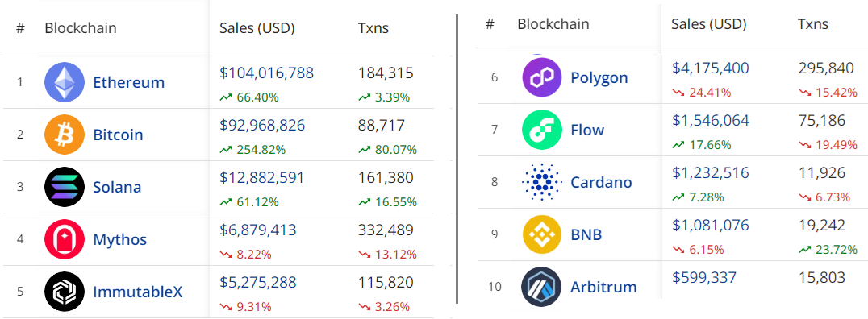Follow the Mythos name link

[x=120, y=239]
